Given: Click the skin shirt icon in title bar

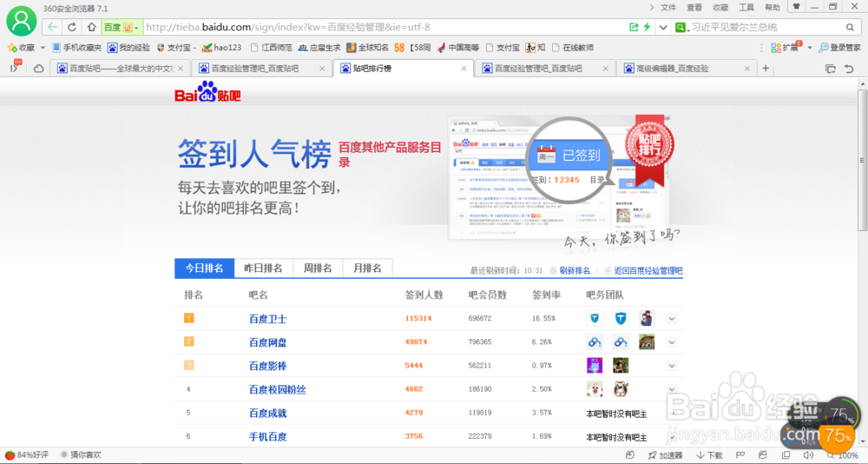Looking at the screenshot, I should [797, 7].
